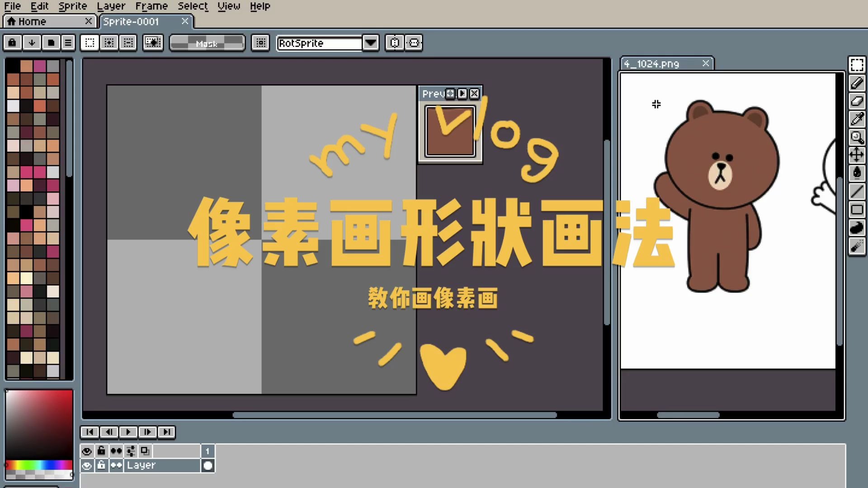The height and width of the screenshot is (488, 868).
Task: Open the Sprite menu
Action: click(x=72, y=6)
